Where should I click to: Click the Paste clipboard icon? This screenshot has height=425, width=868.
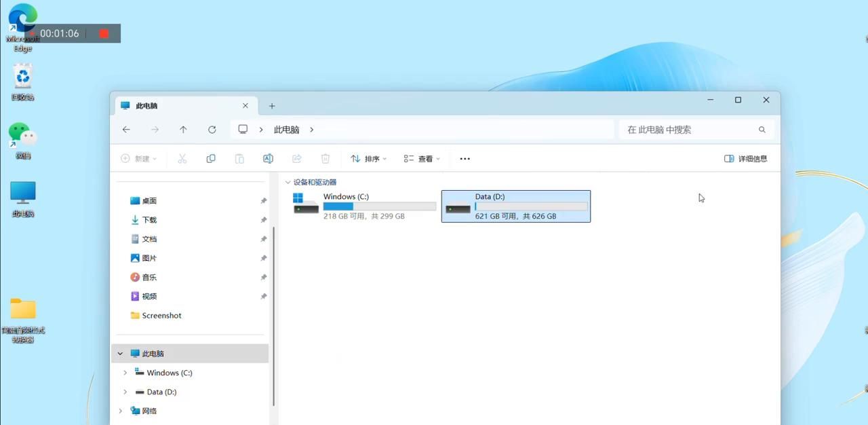[x=239, y=159]
